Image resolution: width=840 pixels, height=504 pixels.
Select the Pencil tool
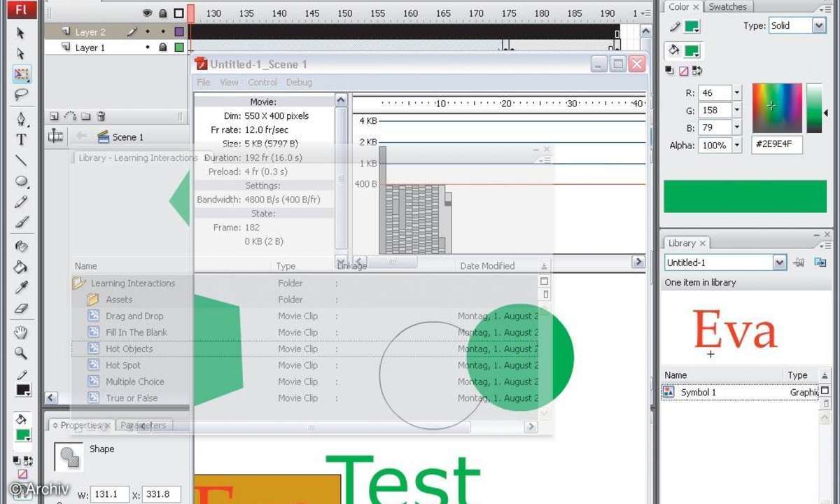[x=21, y=202]
